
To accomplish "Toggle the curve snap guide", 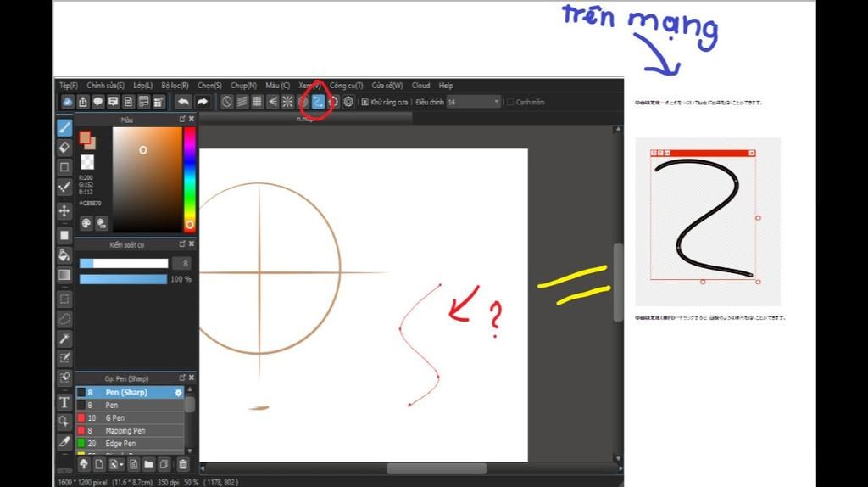I will point(318,102).
